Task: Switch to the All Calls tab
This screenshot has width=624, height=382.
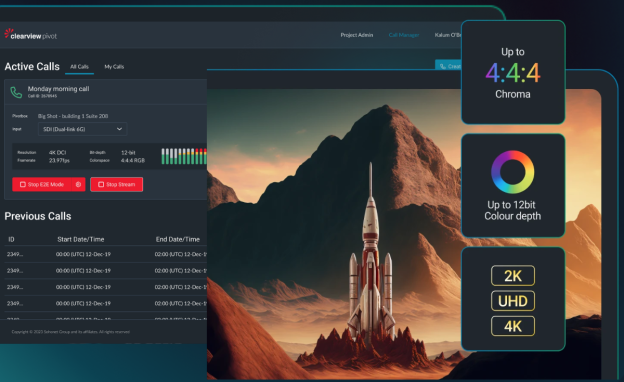Action: point(79,67)
